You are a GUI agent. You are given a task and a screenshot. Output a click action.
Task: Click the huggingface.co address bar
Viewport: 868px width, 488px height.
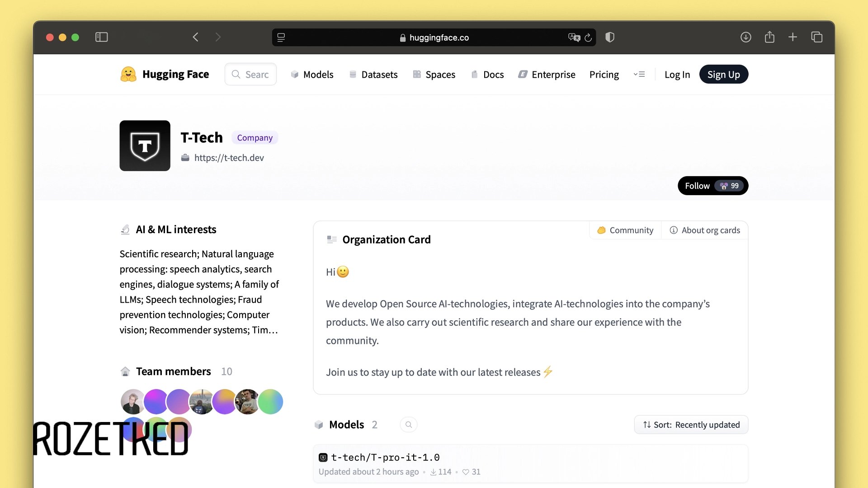[x=434, y=38]
